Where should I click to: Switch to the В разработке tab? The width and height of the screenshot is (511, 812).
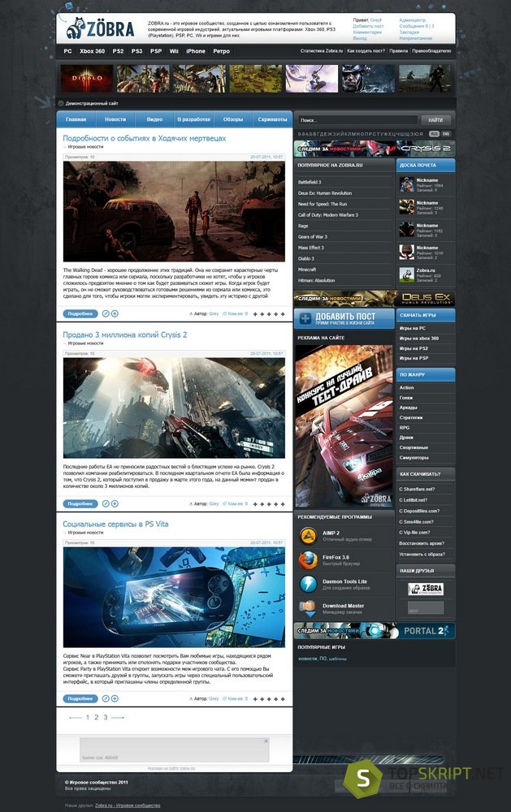coord(194,119)
